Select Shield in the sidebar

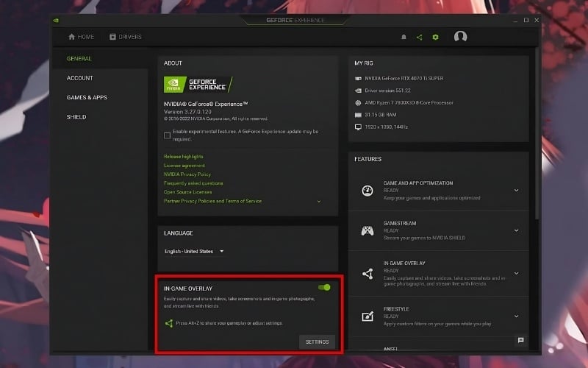coord(76,117)
